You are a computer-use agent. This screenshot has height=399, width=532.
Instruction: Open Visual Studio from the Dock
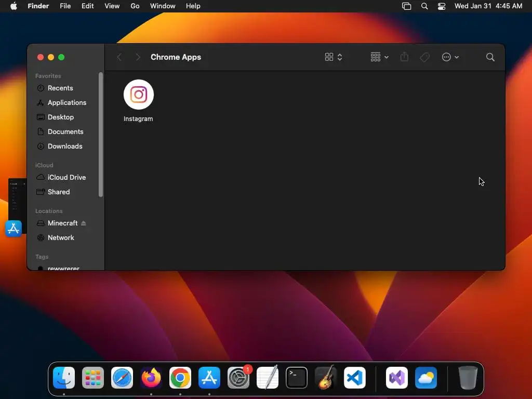point(397,378)
